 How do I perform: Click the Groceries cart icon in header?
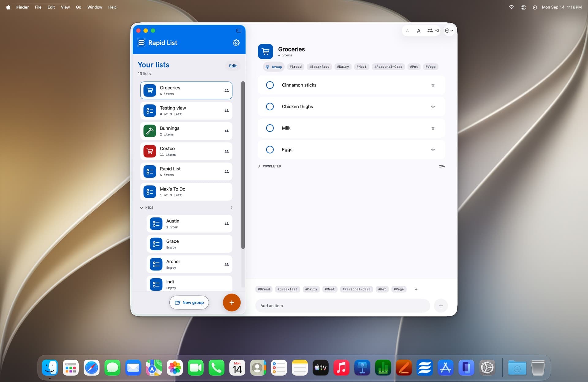[265, 51]
